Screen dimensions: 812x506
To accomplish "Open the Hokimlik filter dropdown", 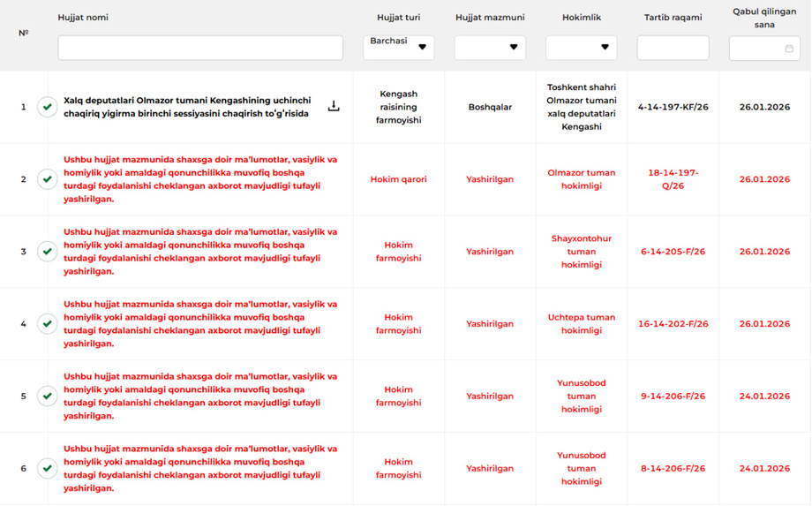I will coord(581,48).
